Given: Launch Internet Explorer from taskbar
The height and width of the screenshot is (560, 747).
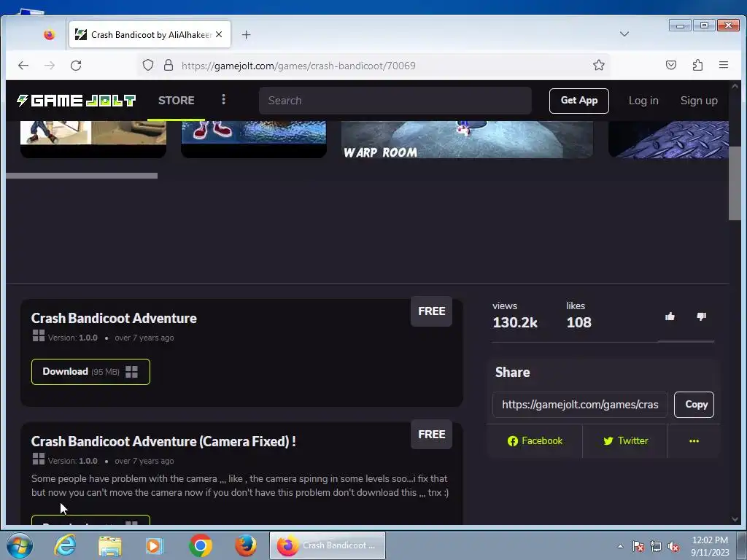Looking at the screenshot, I should click(x=65, y=545).
